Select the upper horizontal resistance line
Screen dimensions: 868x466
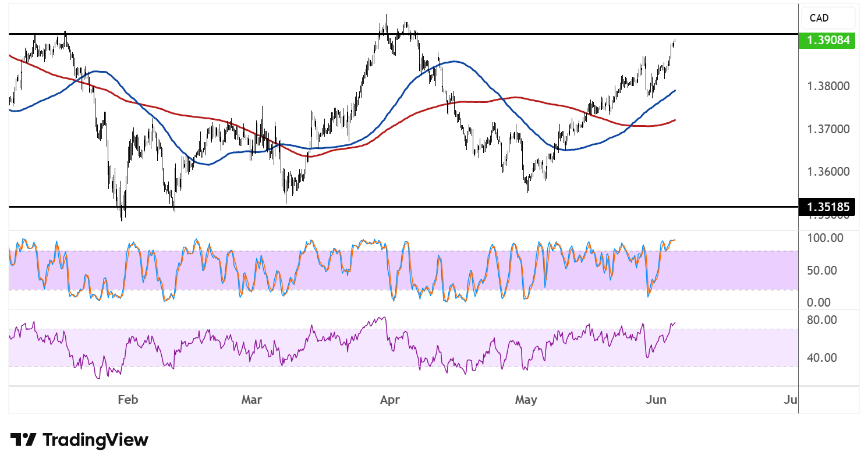tap(403, 34)
